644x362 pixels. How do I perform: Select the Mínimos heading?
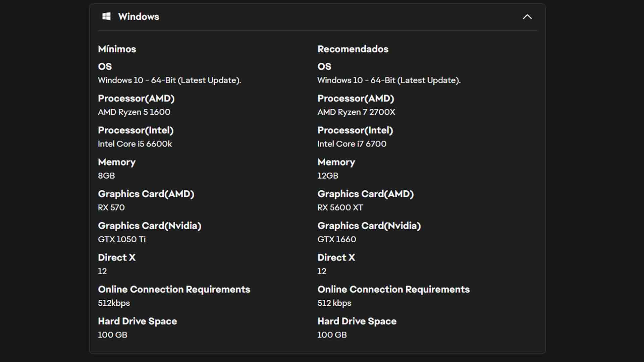(x=117, y=49)
